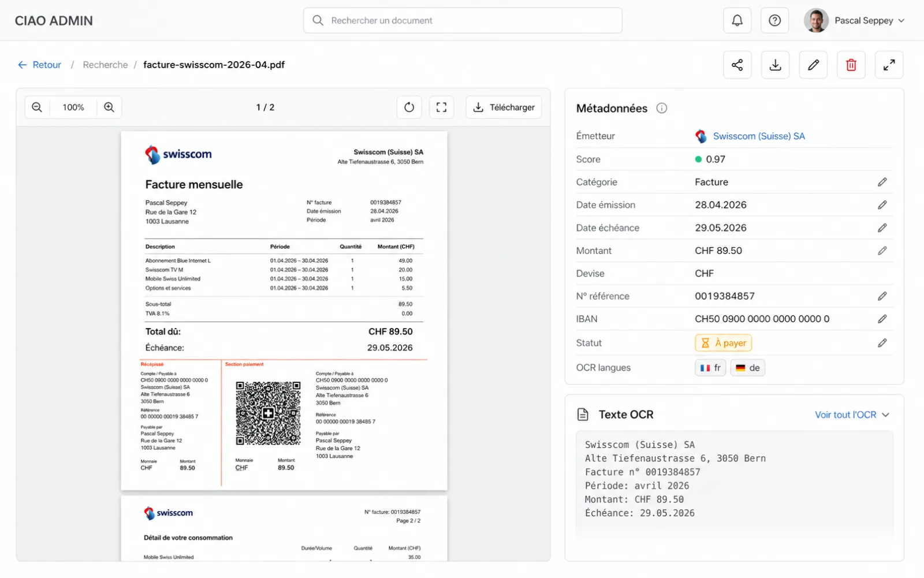Click the N° référence value 0019384857
This screenshot has width=924, height=578.
tap(725, 296)
